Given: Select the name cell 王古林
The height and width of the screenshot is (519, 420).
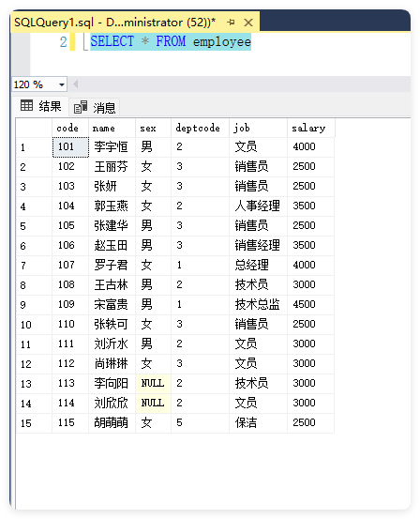Looking at the screenshot, I should pyautogui.click(x=112, y=284).
